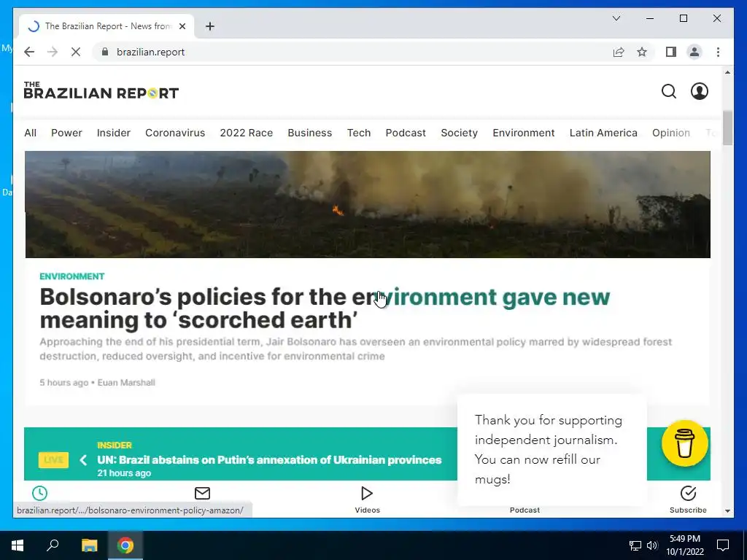Viewport: 747px width, 560px height.
Task: Click the Subscribe checkmark icon
Action: (x=688, y=494)
